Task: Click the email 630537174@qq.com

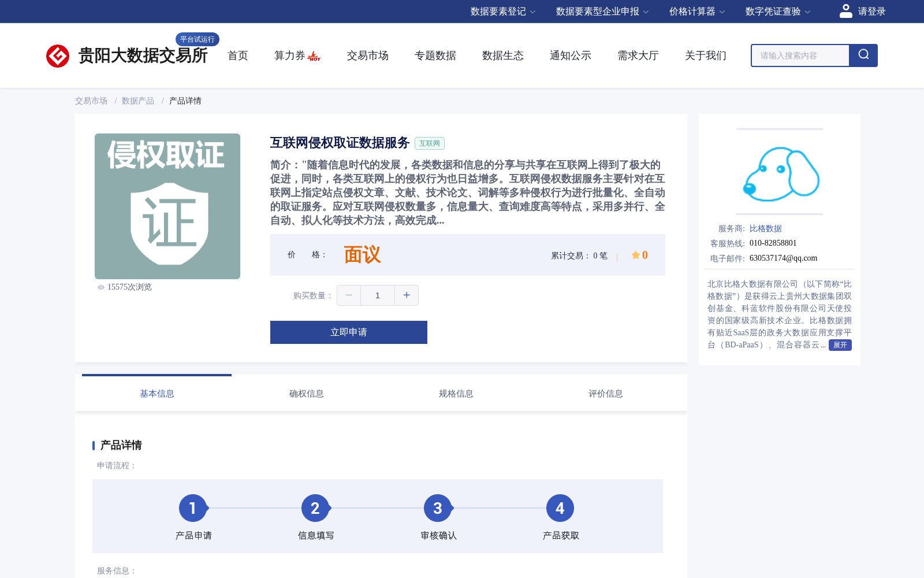Action: pos(784,258)
